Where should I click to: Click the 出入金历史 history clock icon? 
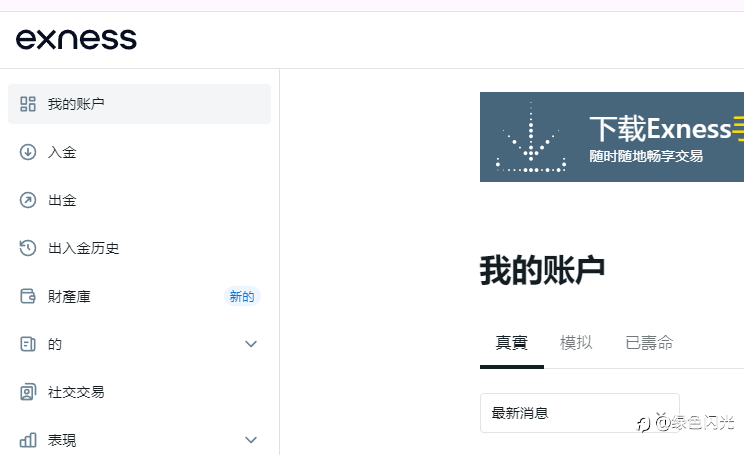28,248
